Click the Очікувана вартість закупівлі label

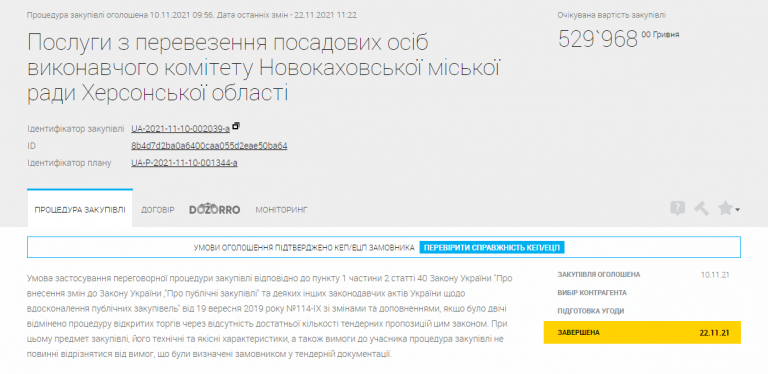611,15
